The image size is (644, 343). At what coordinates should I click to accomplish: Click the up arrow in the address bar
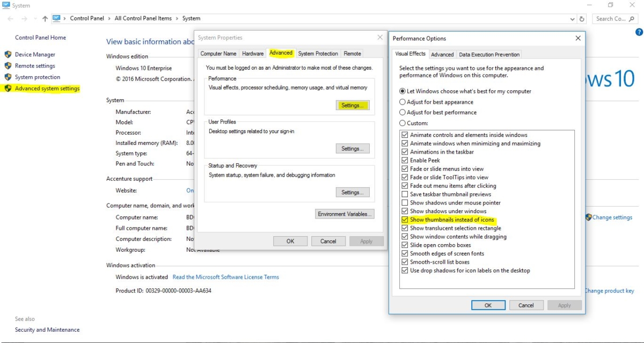(45, 18)
